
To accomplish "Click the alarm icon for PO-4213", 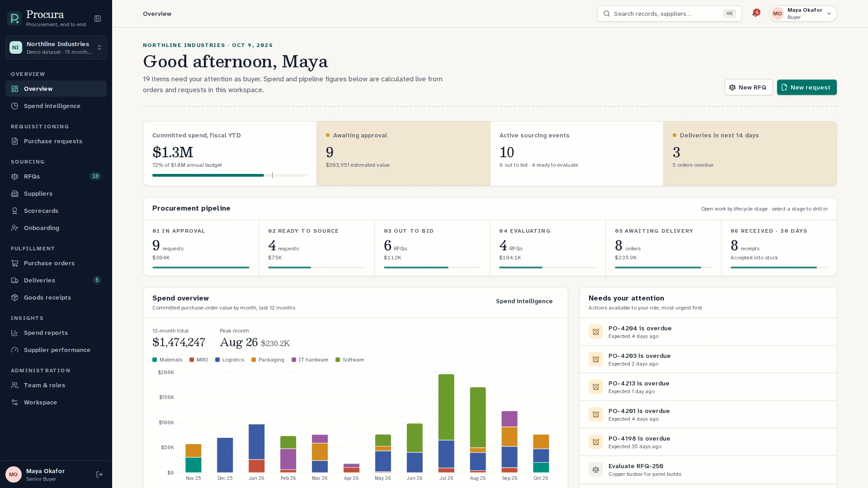I will (x=596, y=387).
